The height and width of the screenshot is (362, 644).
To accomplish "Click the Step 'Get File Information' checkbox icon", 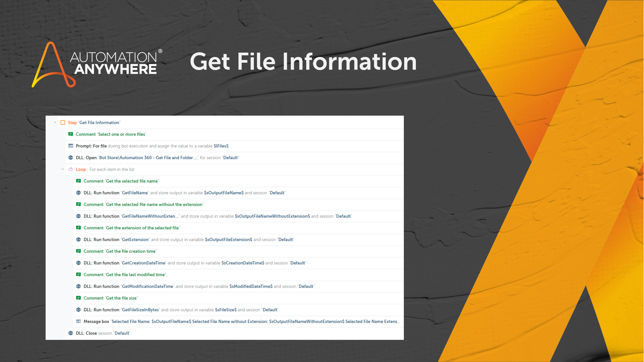I will point(63,123).
